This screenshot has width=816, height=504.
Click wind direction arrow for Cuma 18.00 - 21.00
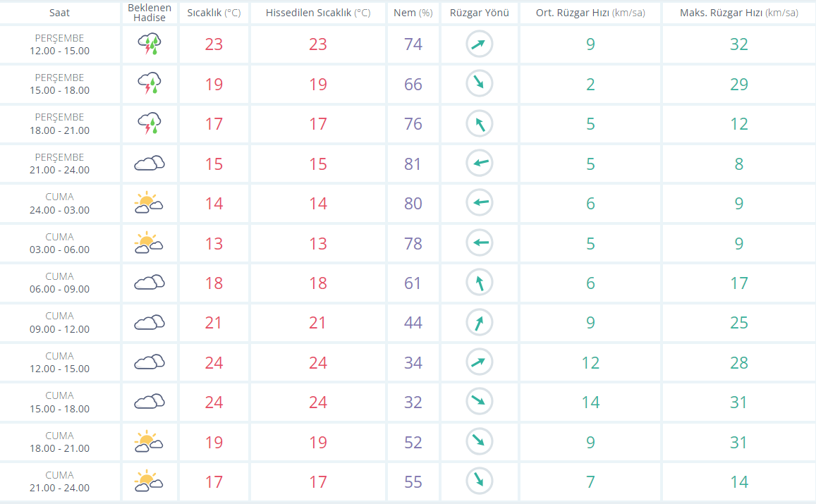coord(480,441)
